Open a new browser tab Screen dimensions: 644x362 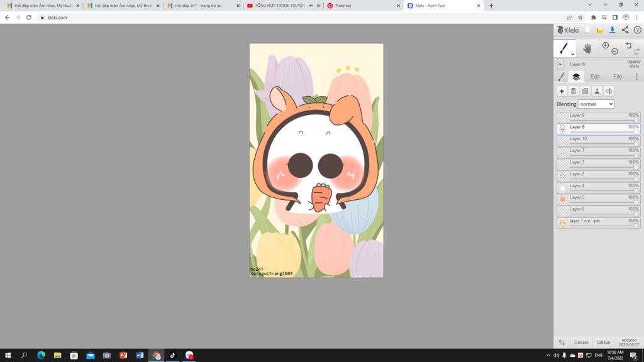(x=491, y=6)
